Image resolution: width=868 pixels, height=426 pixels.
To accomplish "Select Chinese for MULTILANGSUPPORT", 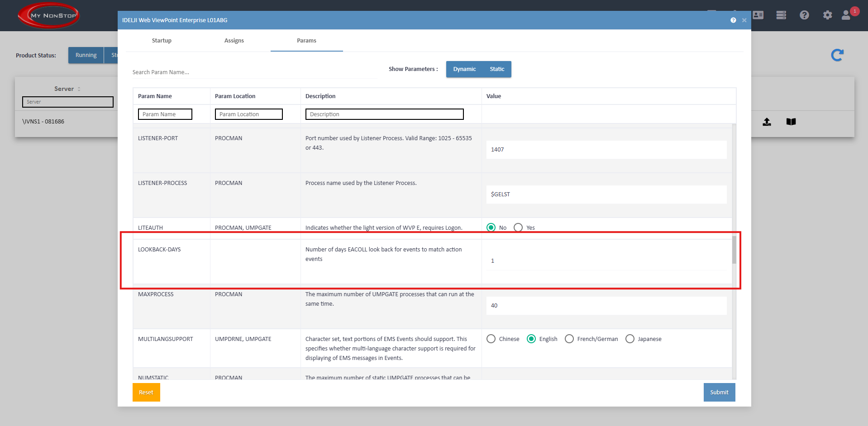I will pyautogui.click(x=491, y=339).
